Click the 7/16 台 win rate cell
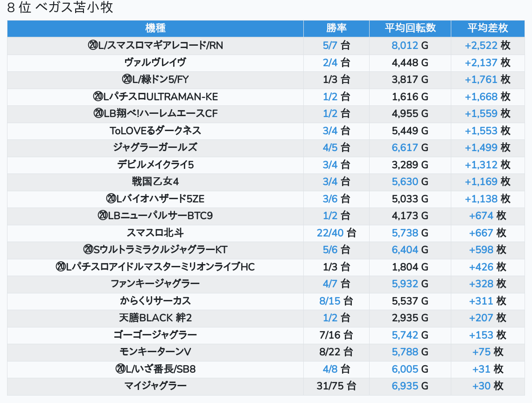The image size is (532, 403). (x=336, y=335)
